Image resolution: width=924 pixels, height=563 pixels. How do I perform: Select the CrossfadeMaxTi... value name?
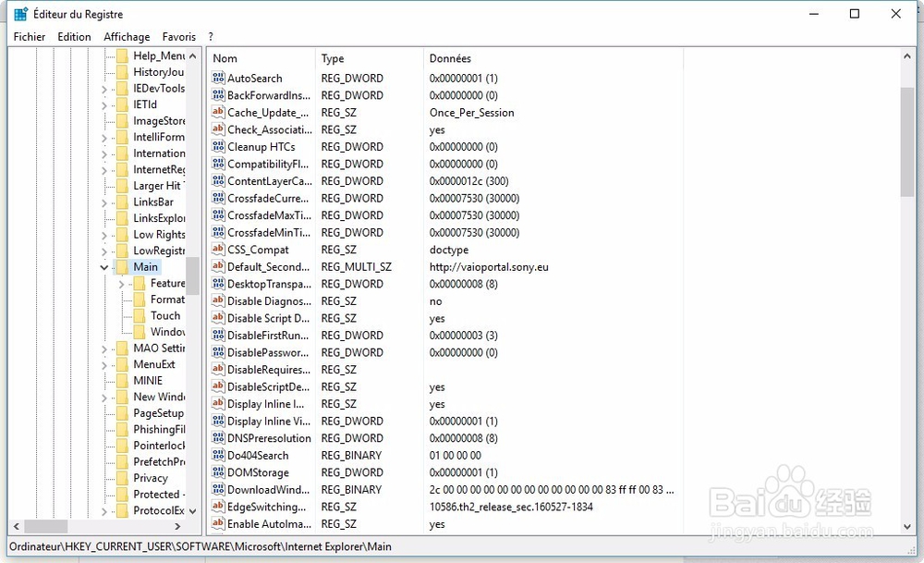pos(269,215)
